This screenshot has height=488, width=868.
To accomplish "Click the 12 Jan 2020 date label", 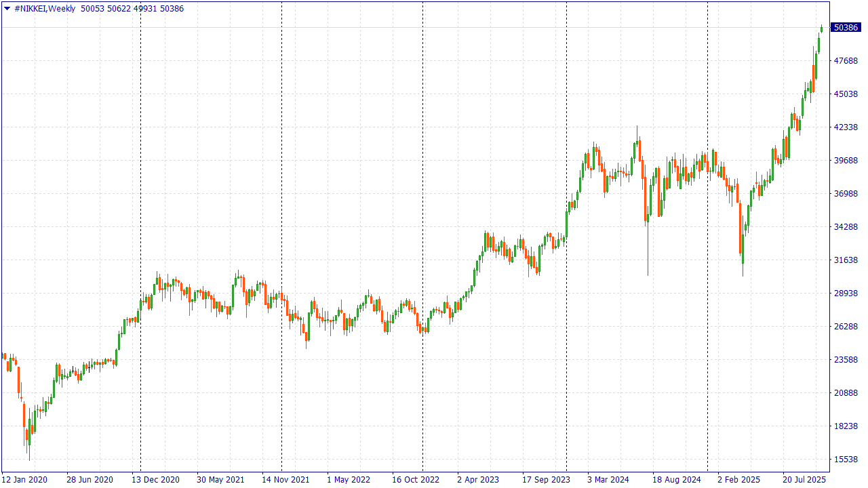I will 24,480.
